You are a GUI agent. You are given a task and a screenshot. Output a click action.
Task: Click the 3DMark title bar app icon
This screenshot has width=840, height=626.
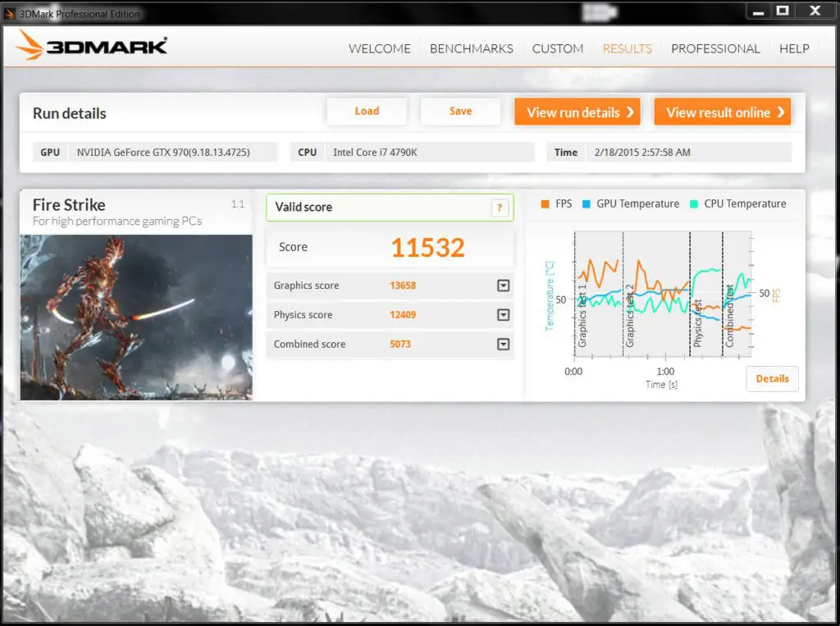pyautogui.click(x=9, y=13)
